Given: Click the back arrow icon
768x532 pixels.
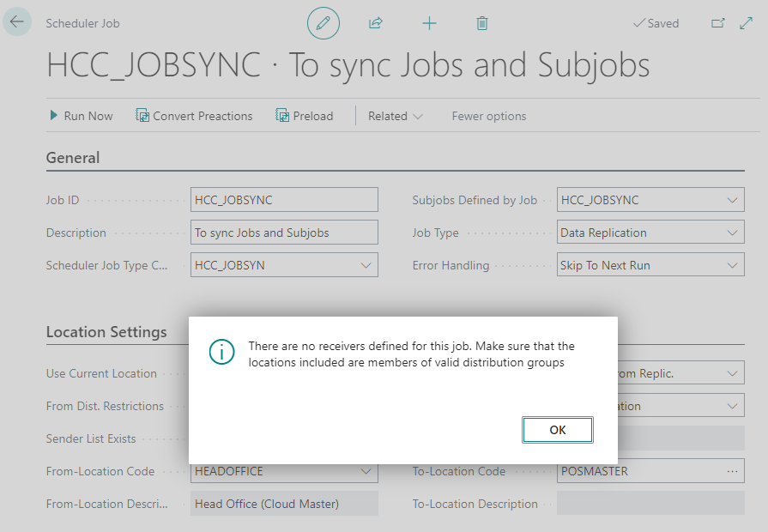Looking at the screenshot, I should 17,22.
